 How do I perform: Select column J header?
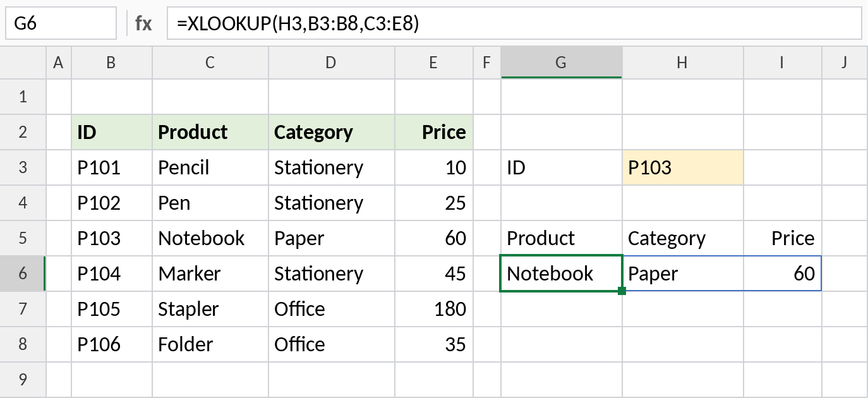pos(845,62)
